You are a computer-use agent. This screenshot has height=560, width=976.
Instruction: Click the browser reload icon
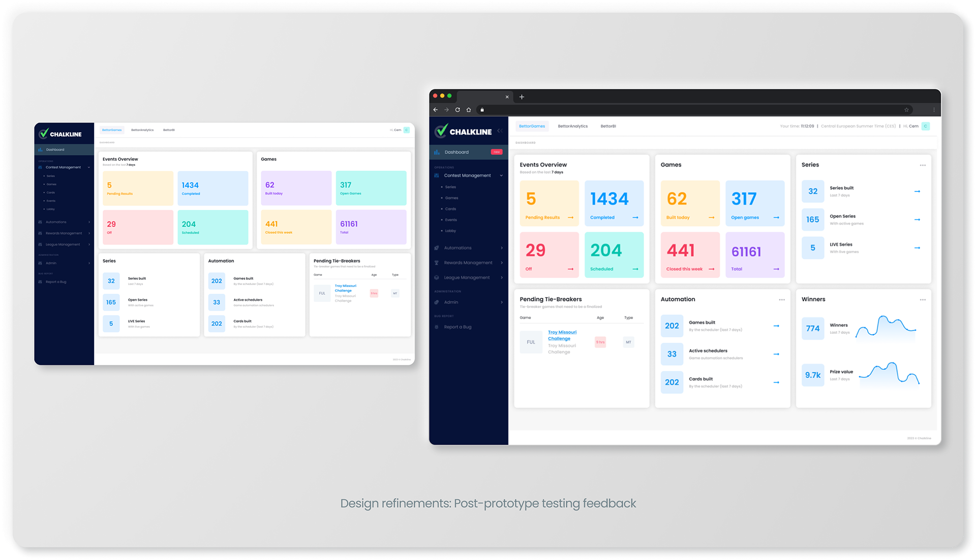(457, 110)
